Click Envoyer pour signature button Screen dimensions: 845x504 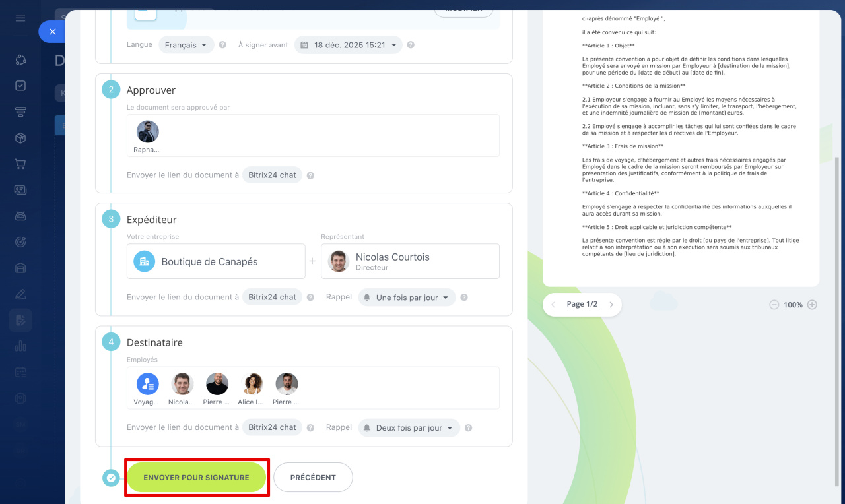pyautogui.click(x=196, y=478)
